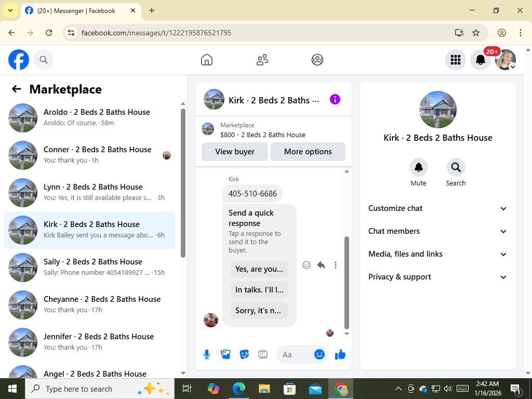Send the 'In talks. I'll l...' quick response
532x399 pixels.
(259, 290)
